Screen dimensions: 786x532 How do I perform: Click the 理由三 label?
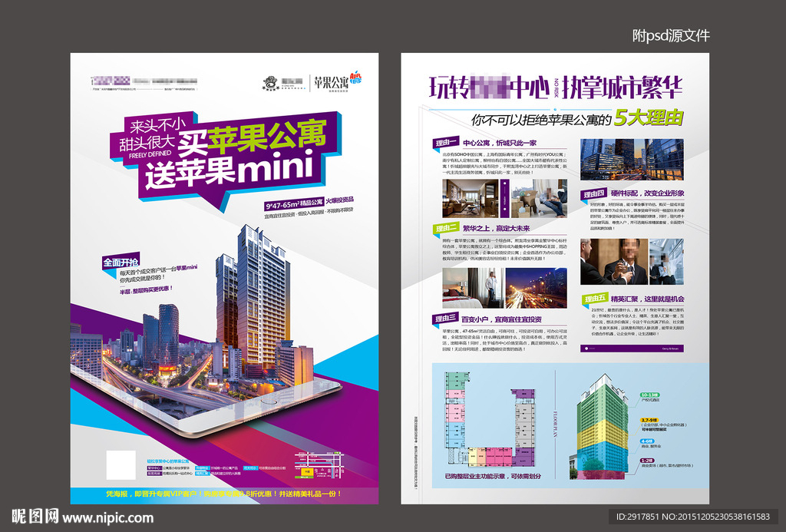(x=445, y=319)
